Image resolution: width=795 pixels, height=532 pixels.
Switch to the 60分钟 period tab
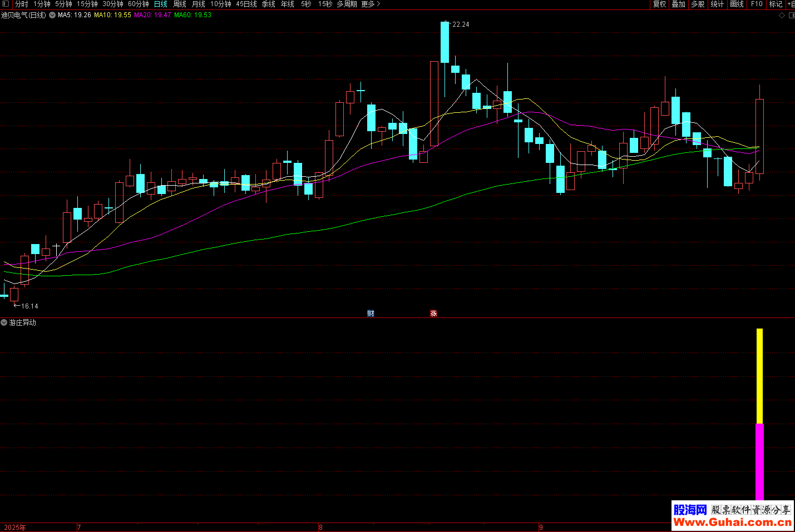coord(139,4)
